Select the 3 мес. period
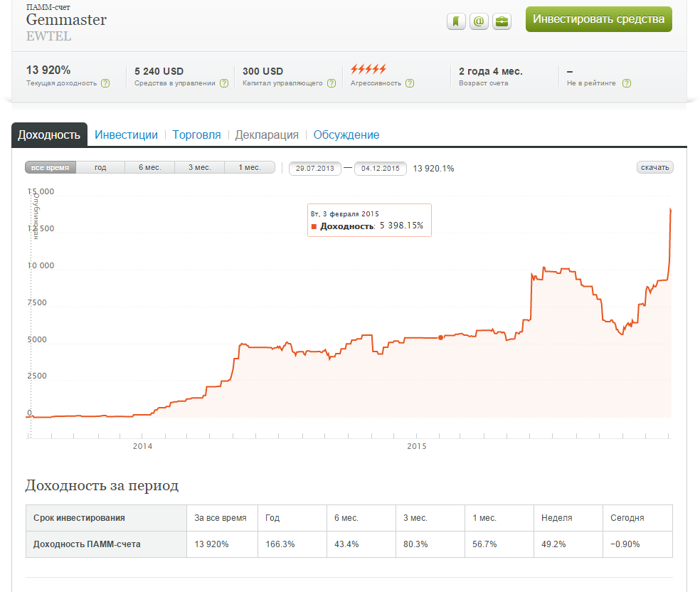The image size is (700, 592). click(x=200, y=167)
